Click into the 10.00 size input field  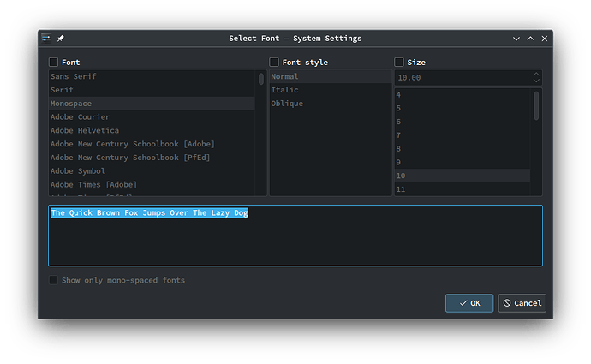(x=463, y=78)
